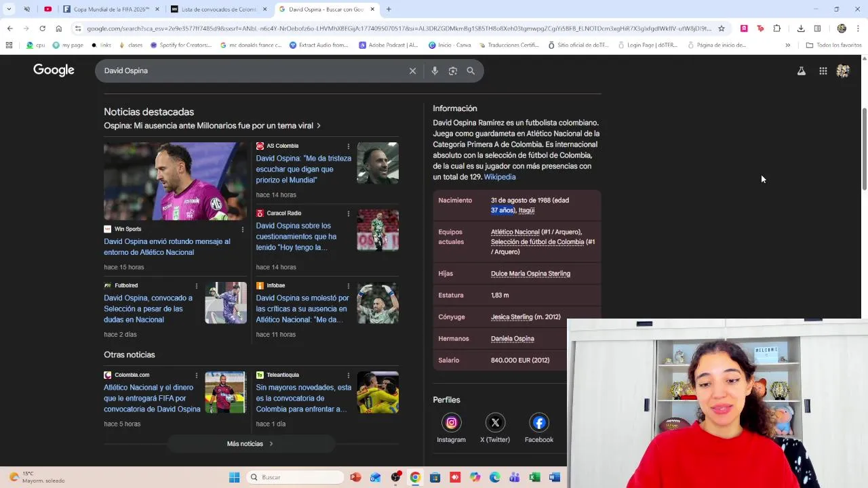Click the Chrome address bar URL
Viewport: 868px width, 488px height.
[x=399, y=28]
